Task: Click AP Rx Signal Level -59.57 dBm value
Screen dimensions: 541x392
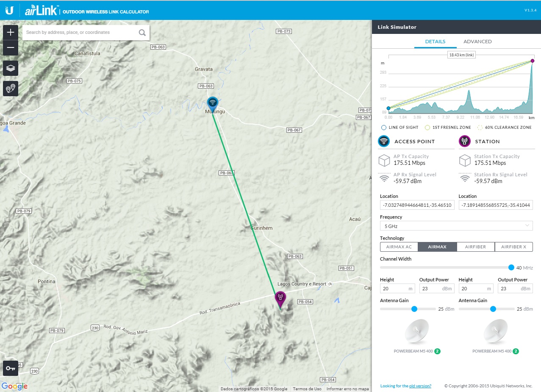Action: coord(407,181)
